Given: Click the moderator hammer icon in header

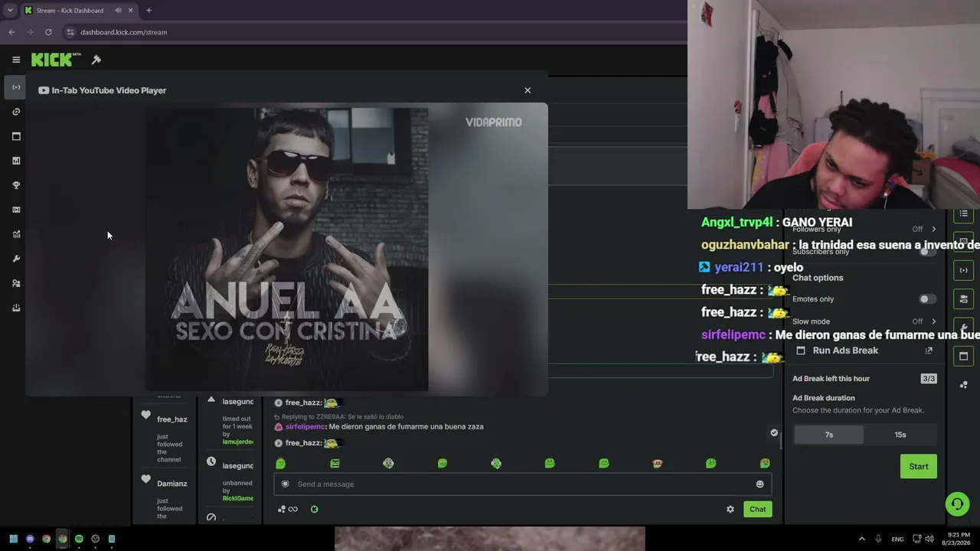Looking at the screenshot, I should pyautogui.click(x=96, y=60).
